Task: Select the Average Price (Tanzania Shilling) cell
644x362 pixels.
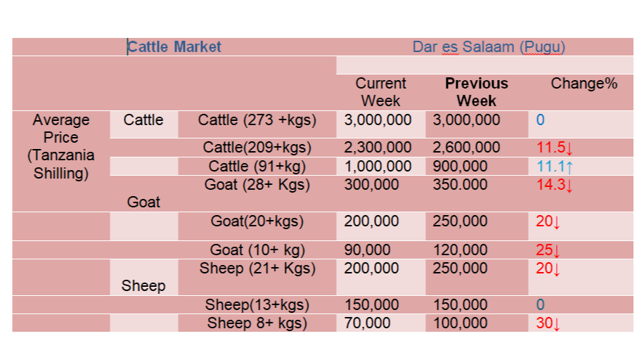Action: tap(61, 146)
